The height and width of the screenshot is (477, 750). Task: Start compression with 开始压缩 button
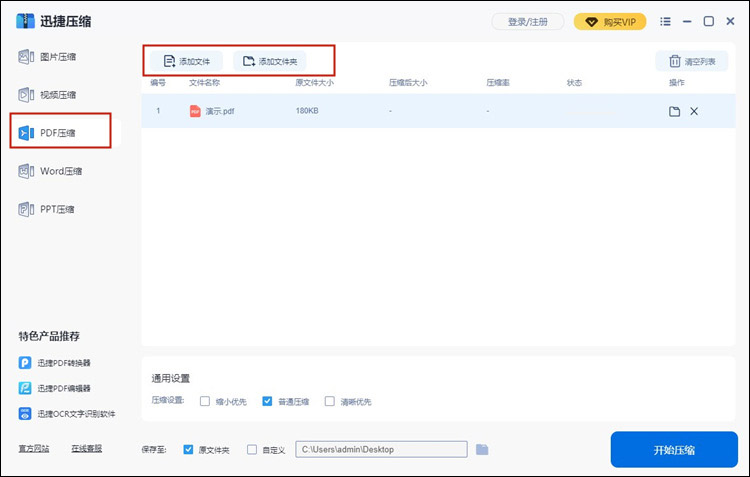pos(674,450)
